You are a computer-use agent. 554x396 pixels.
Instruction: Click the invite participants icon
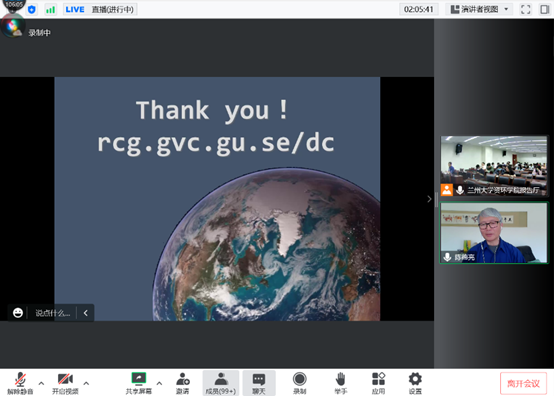point(183,383)
